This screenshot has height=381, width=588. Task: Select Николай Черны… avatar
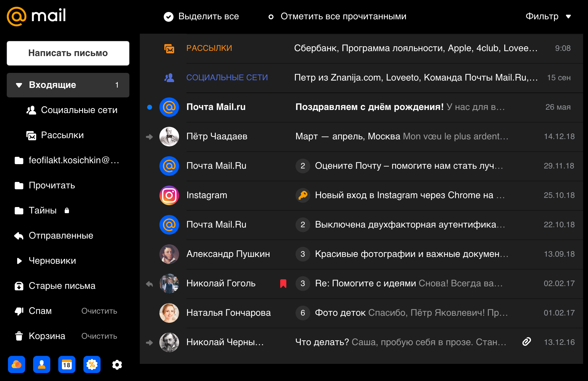(169, 342)
